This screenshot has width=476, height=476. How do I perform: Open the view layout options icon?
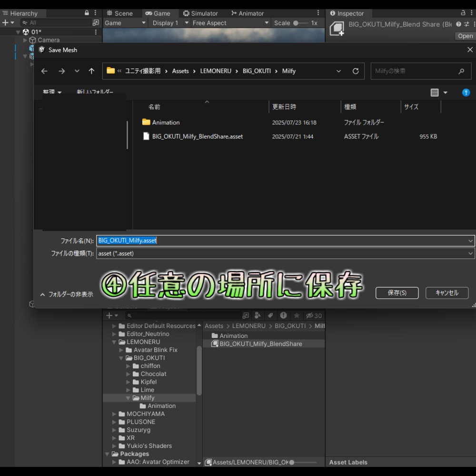435,92
